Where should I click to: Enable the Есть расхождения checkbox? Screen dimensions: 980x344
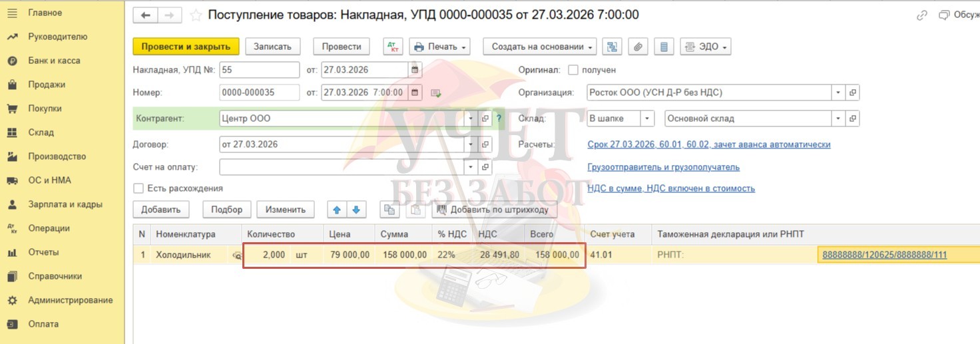coord(138,188)
